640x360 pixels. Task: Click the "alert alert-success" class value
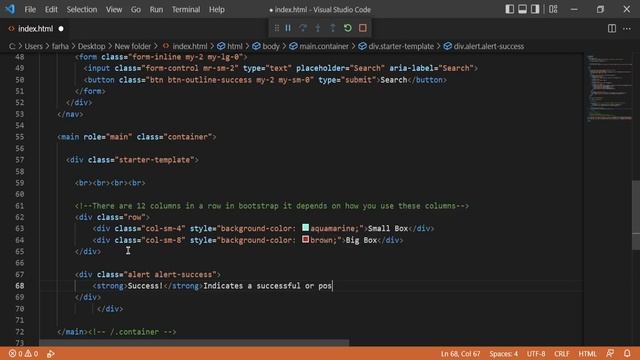169,274
